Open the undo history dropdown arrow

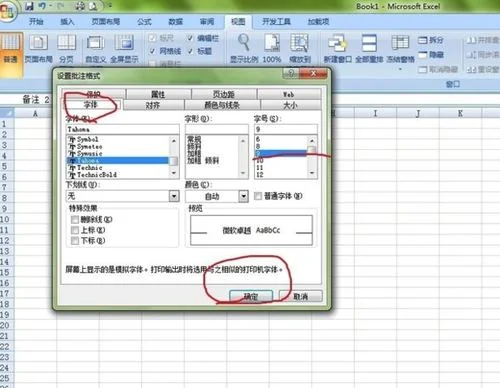51,6
